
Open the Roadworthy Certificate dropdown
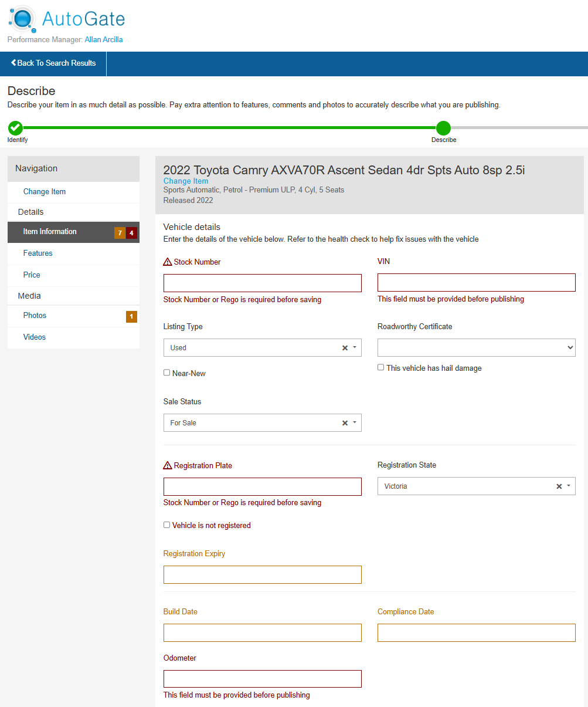[476, 348]
